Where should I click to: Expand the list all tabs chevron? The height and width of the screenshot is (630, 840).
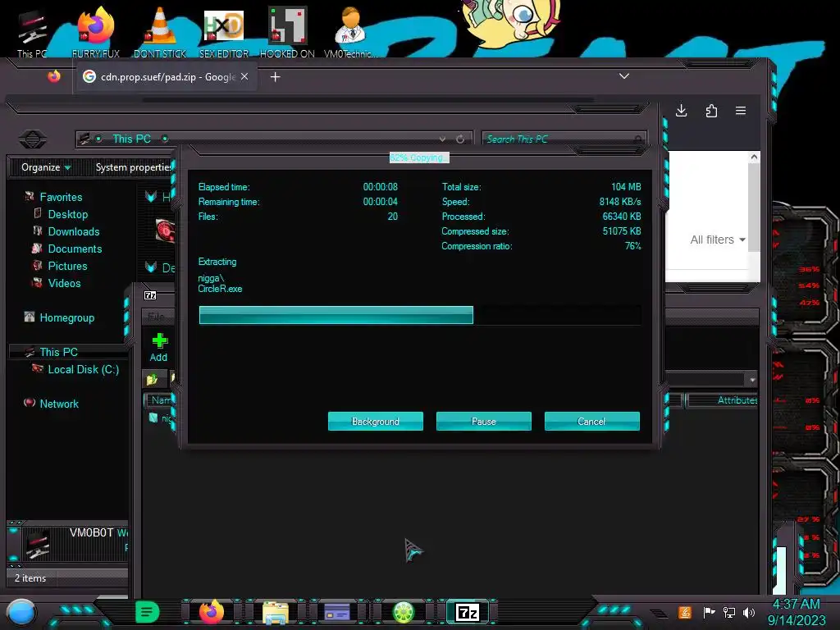click(x=624, y=76)
